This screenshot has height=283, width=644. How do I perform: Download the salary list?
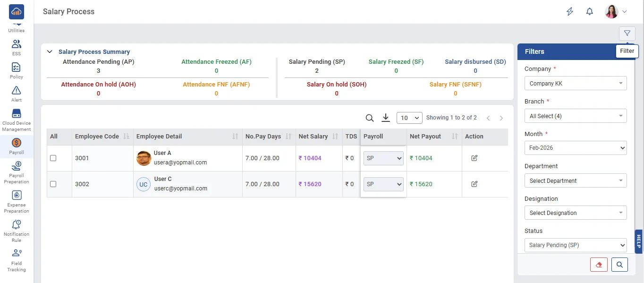386,118
